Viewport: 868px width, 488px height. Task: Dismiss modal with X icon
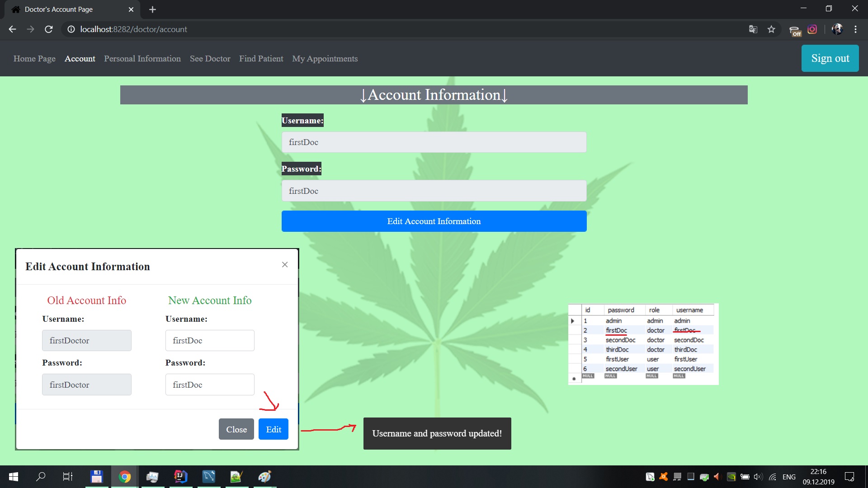click(285, 265)
